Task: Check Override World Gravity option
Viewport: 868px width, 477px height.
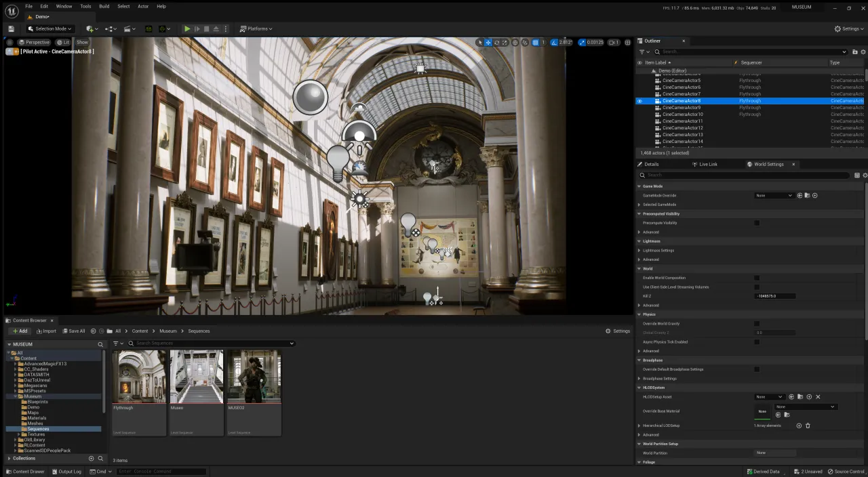Action: [x=757, y=323]
